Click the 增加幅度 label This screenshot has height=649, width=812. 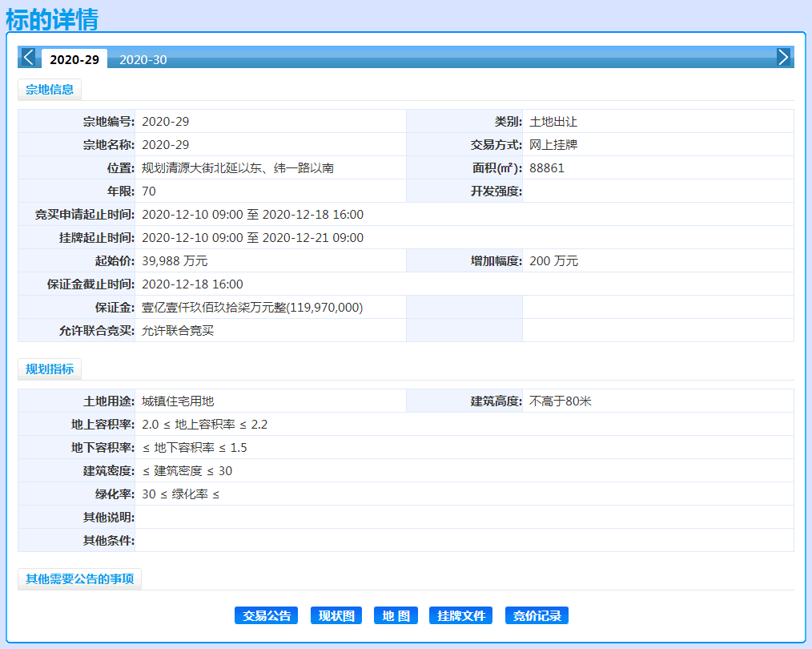point(496,261)
